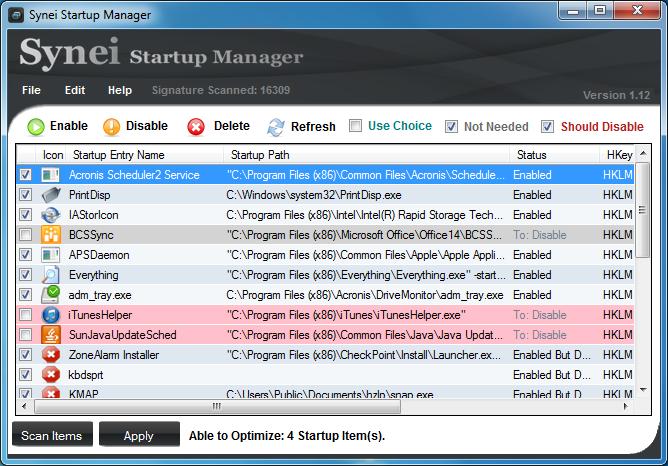This screenshot has width=668, height=466.
Task: Uncheck the Acronis Scheduler2 Service checkbox
Action: (x=26, y=175)
